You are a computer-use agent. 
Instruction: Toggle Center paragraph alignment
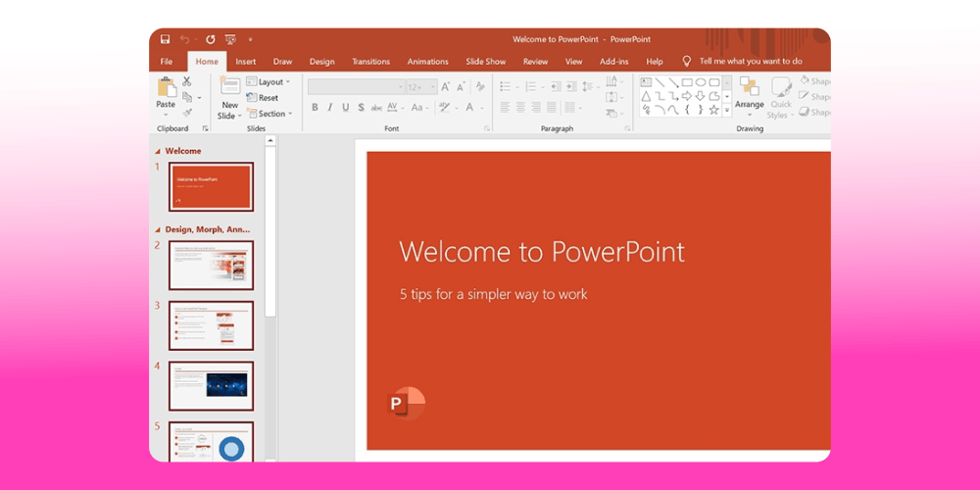pyautogui.click(x=520, y=108)
